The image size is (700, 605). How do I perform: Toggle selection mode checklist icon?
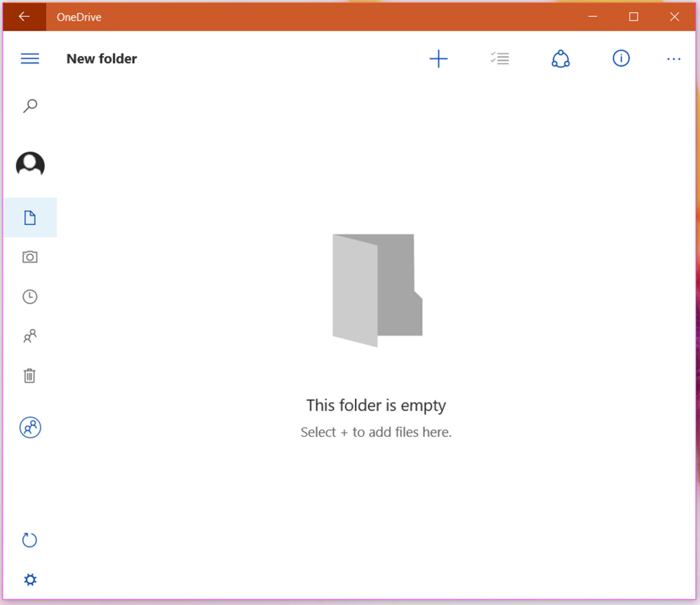(x=500, y=58)
